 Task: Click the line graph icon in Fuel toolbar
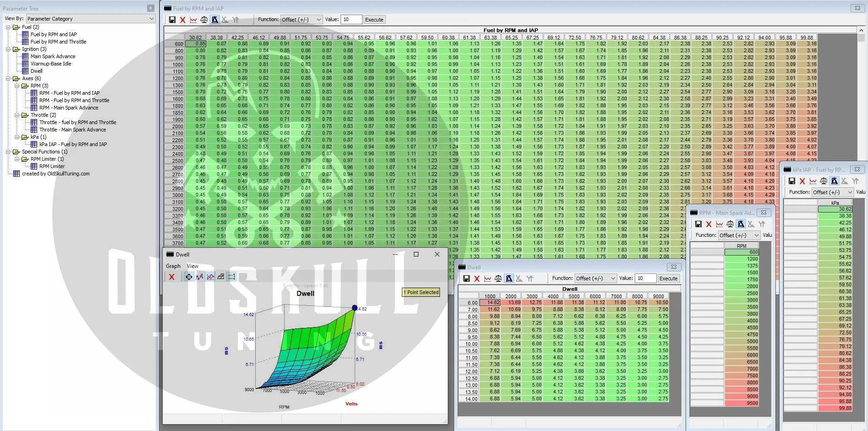193,20
